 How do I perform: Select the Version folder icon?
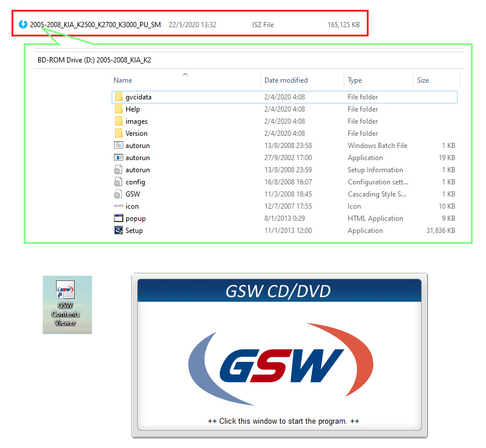click(x=119, y=133)
